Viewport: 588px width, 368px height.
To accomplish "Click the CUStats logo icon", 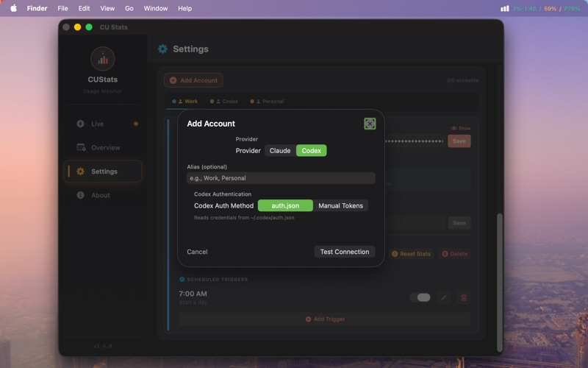I will click(103, 59).
